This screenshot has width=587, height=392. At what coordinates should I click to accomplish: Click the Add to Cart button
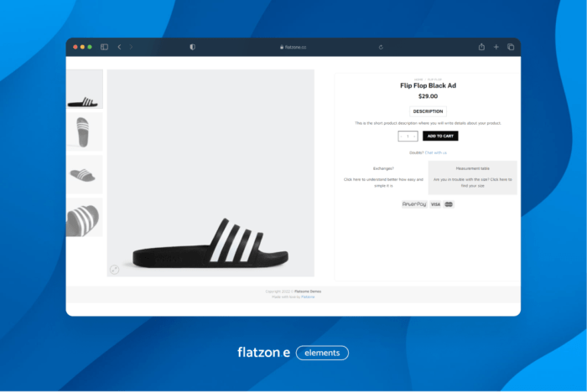(x=440, y=137)
